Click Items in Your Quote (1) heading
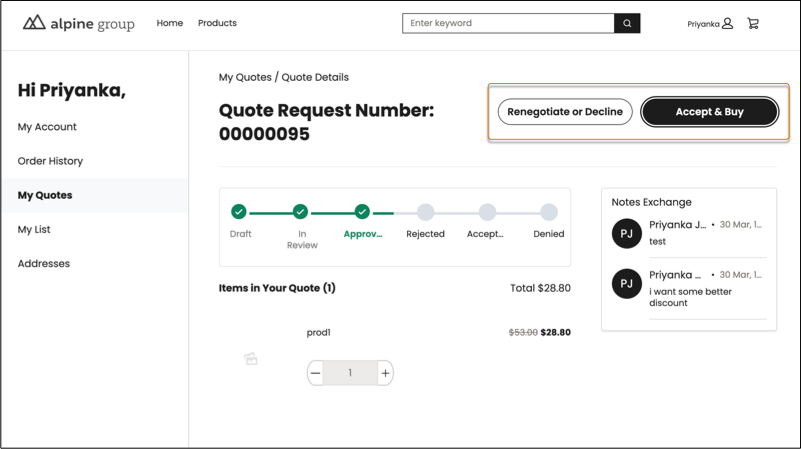This screenshot has height=449, width=801. (277, 288)
